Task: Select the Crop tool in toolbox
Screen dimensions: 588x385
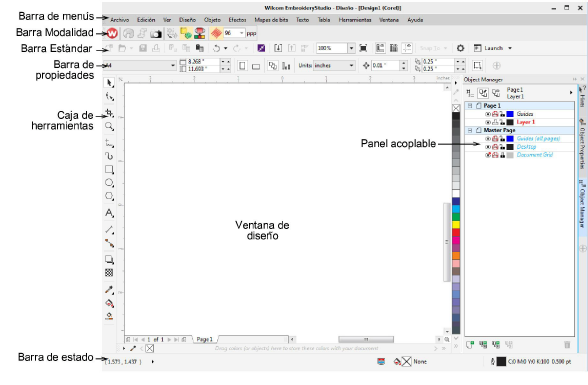Action: (x=109, y=112)
